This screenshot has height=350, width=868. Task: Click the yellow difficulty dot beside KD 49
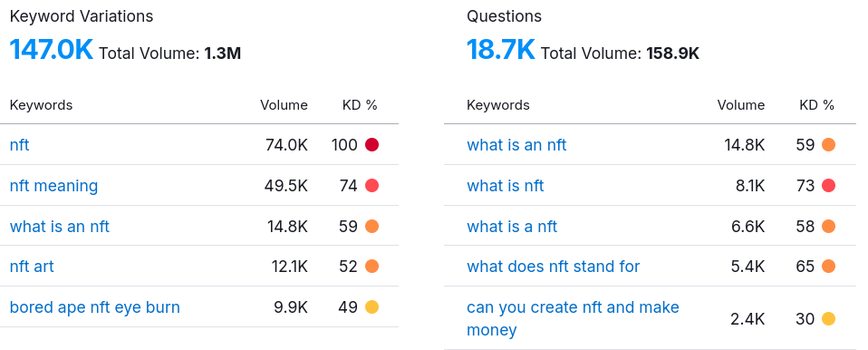coord(372,306)
